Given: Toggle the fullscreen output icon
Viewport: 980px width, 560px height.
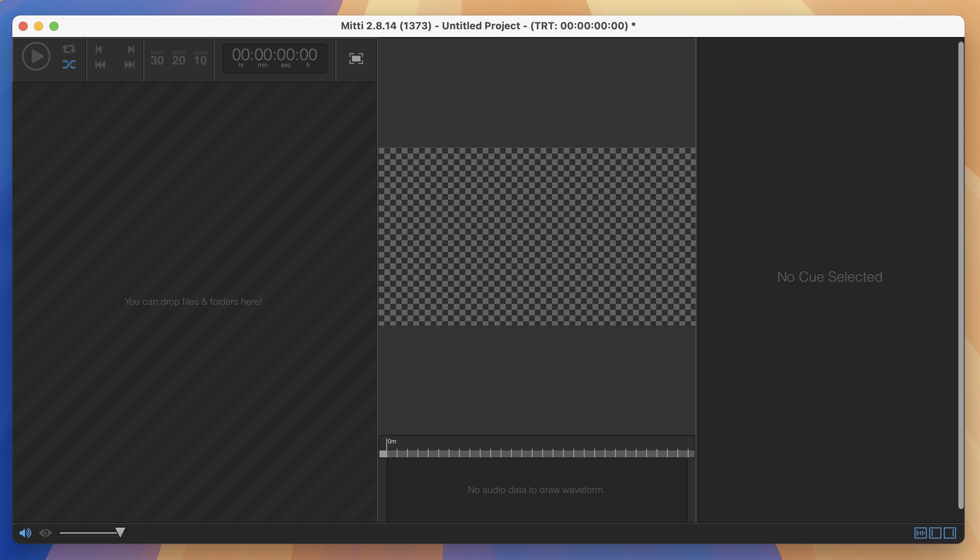Looking at the screenshot, I should [x=356, y=59].
